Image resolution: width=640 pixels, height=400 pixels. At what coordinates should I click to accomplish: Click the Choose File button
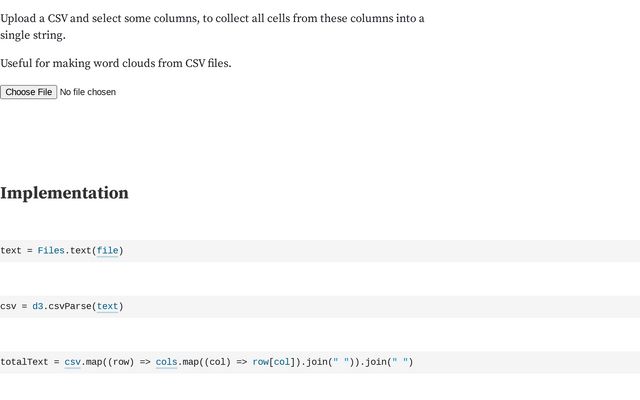pos(29,92)
